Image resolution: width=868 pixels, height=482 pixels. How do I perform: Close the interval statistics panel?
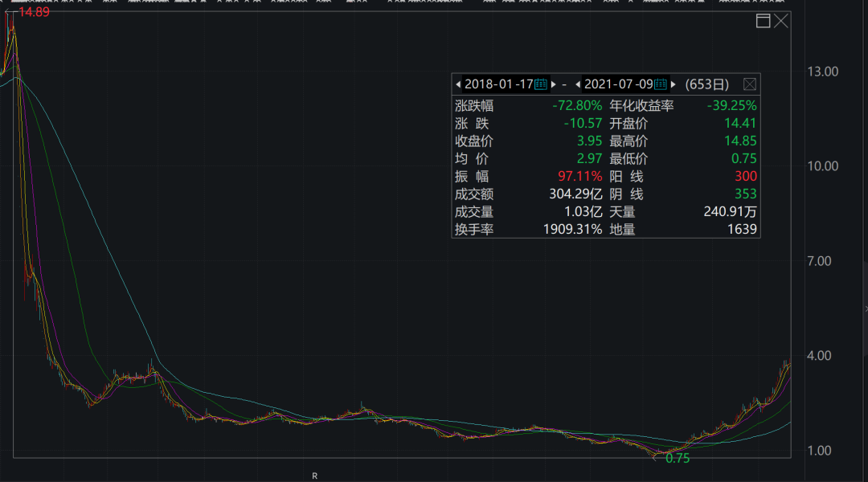(x=749, y=84)
